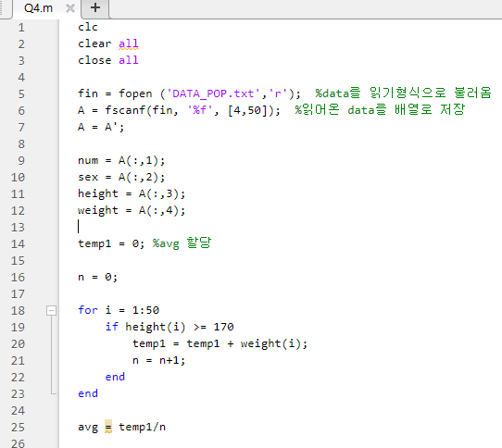Click line number 25 in the gutter
This screenshot has height=448, width=502.
pyautogui.click(x=18, y=428)
